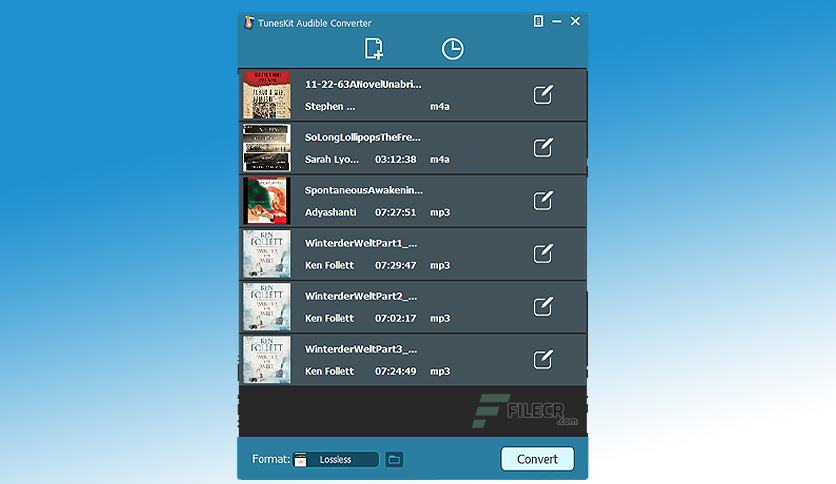The height and width of the screenshot is (484, 836).
Task: Click the Convert button
Action: [537, 459]
